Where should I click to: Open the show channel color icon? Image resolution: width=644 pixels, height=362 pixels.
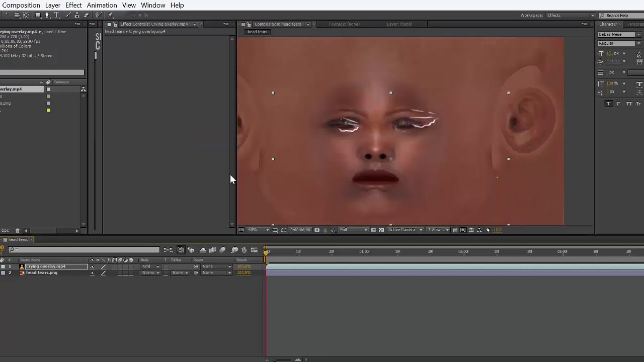click(334, 230)
